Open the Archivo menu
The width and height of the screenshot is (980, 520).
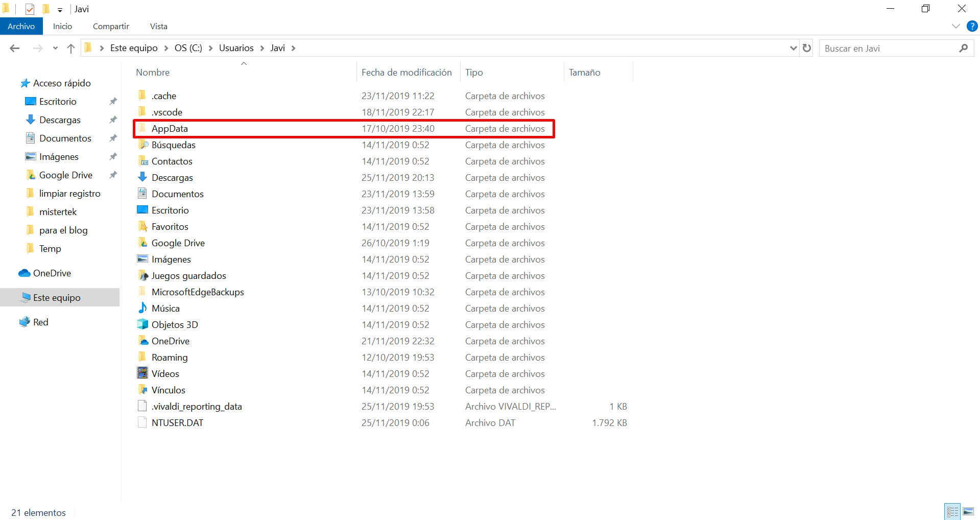[x=21, y=26]
